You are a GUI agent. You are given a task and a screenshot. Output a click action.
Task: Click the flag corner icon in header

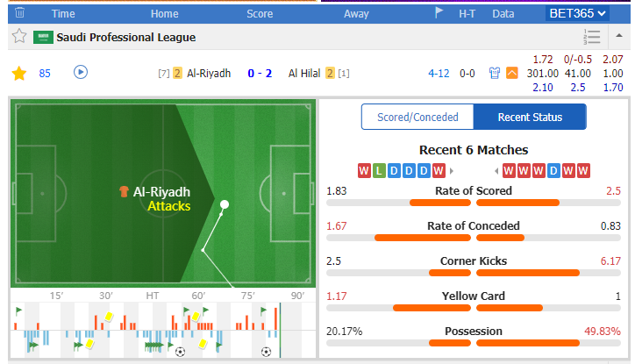439,12
